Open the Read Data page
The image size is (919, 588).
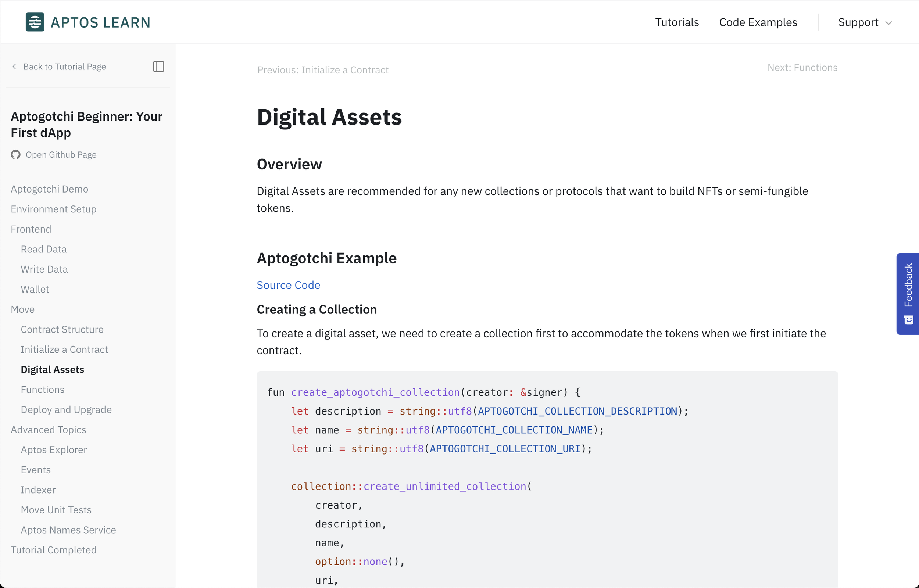coord(43,249)
